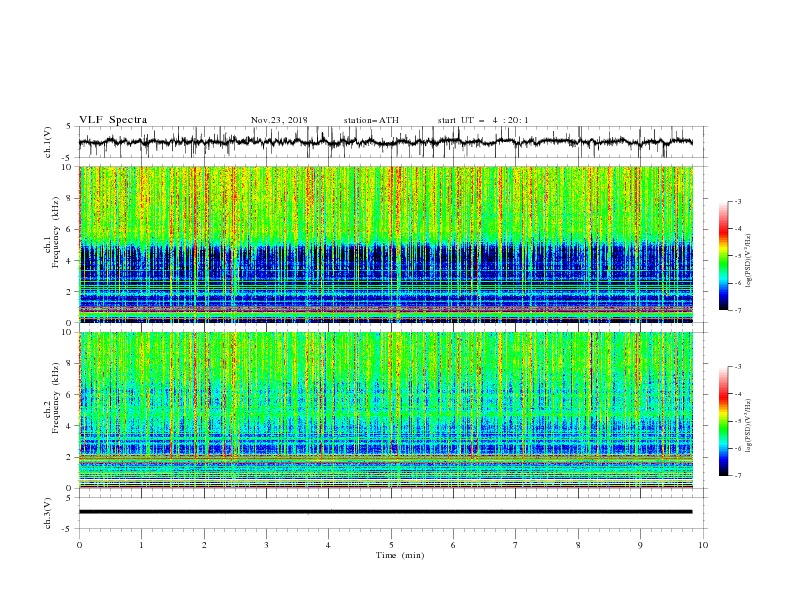Click the date 'Nov.23, 2018' label
The width and height of the screenshot is (792, 612).
click(279, 120)
